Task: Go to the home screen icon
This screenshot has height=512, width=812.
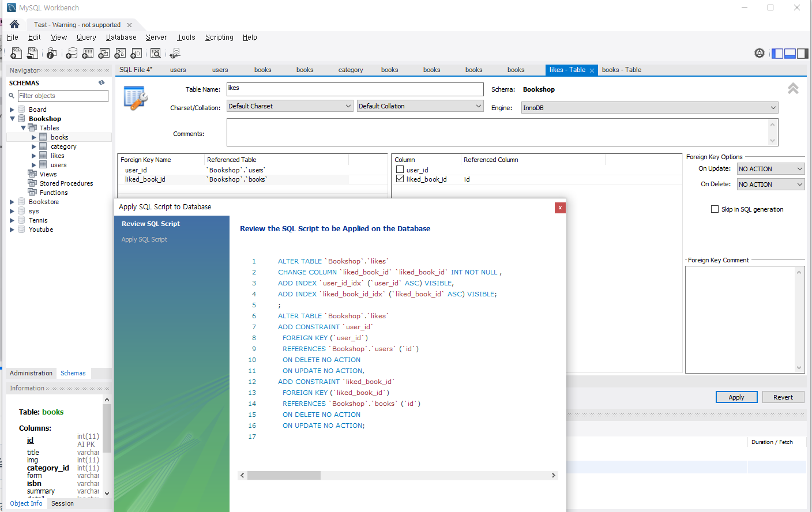Action: pyautogui.click(x=14, y=24)
